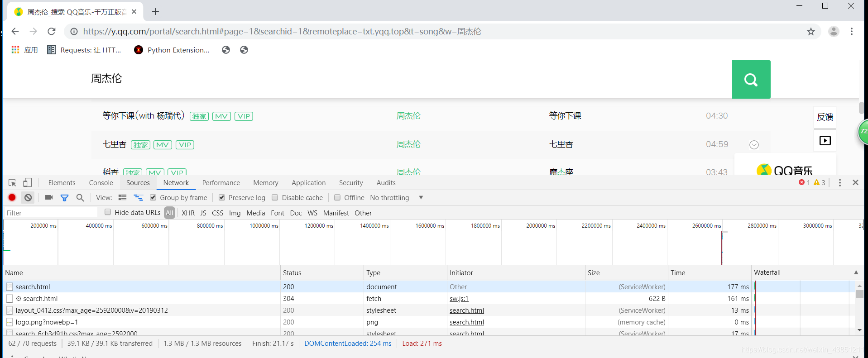Click the MV badge for 七里香
The height and width of the screenshot is (358, 868).
click(163, 145)
